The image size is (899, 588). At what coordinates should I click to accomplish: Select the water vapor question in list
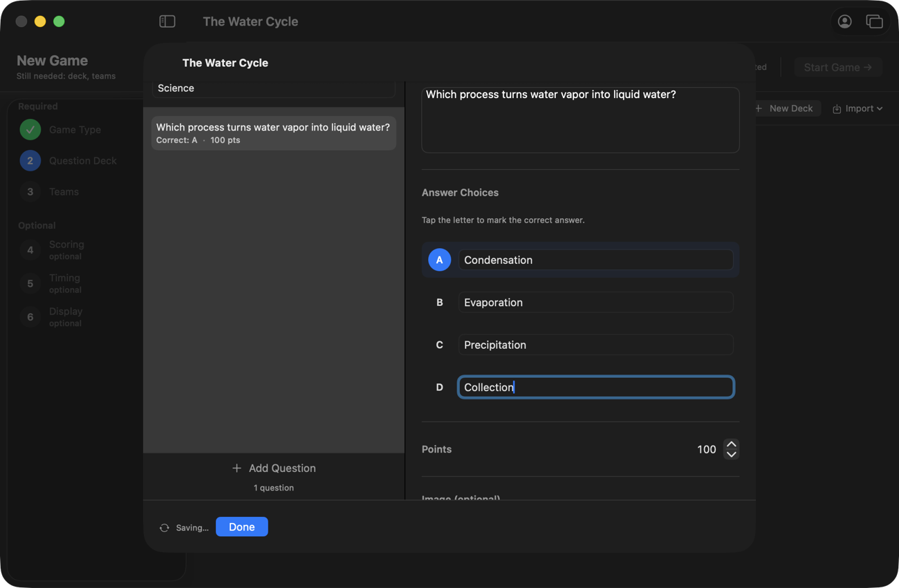[274, 133]
